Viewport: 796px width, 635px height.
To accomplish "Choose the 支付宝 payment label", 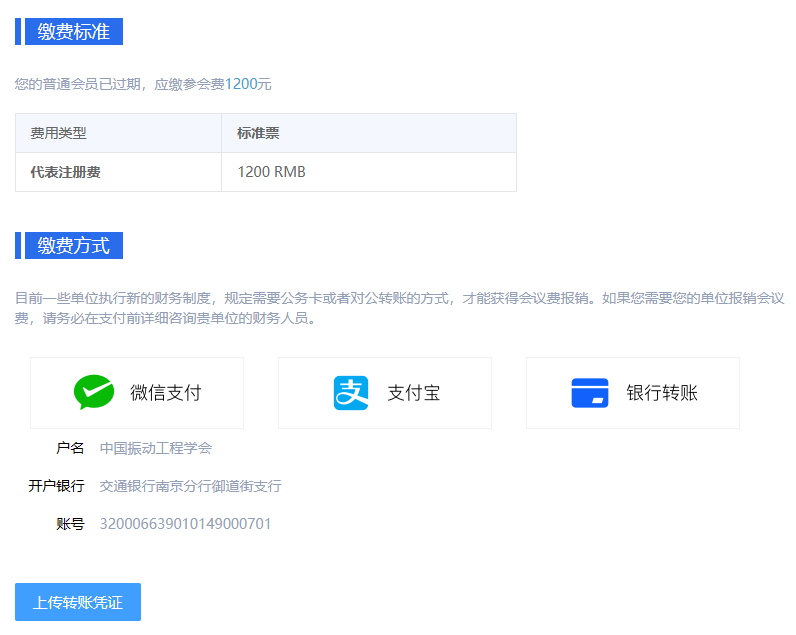I will [413, 393].
